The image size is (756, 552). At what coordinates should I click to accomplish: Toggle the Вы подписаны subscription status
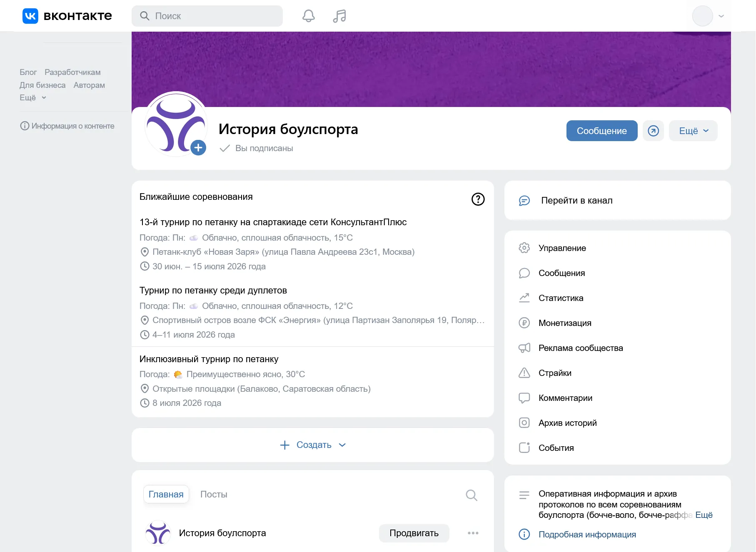click(256, 148)
